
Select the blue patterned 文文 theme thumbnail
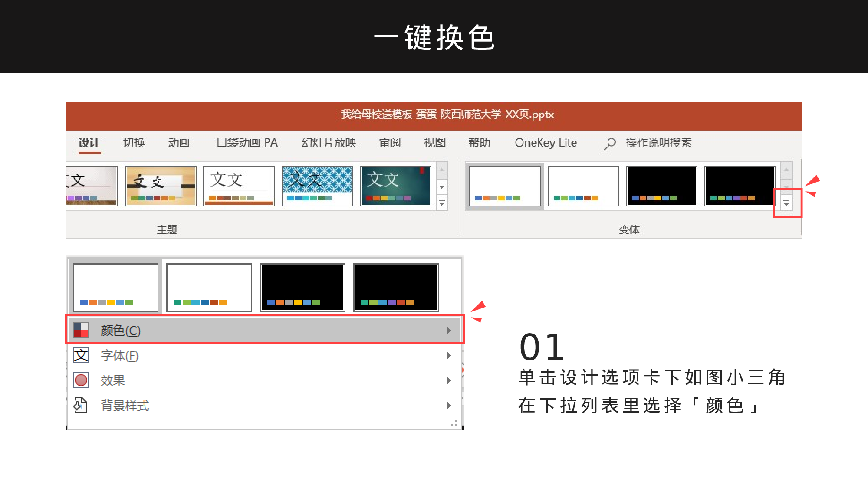(317, 186)
